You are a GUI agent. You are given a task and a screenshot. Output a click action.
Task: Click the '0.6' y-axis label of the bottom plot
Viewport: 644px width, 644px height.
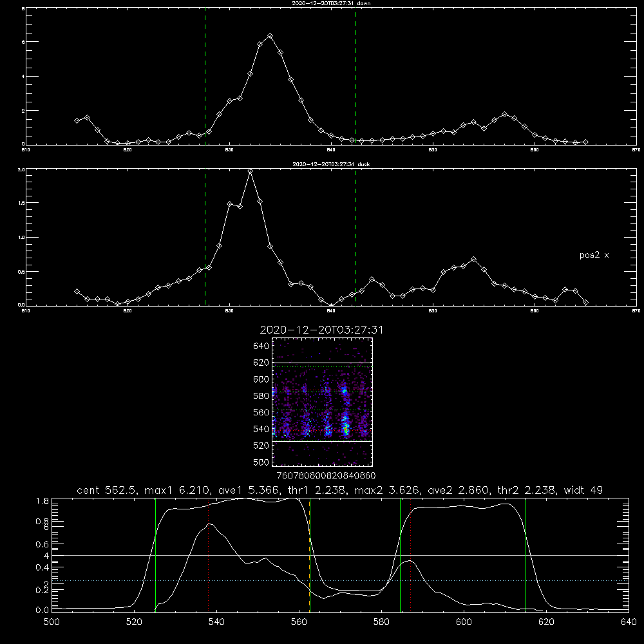pos(43,544)
